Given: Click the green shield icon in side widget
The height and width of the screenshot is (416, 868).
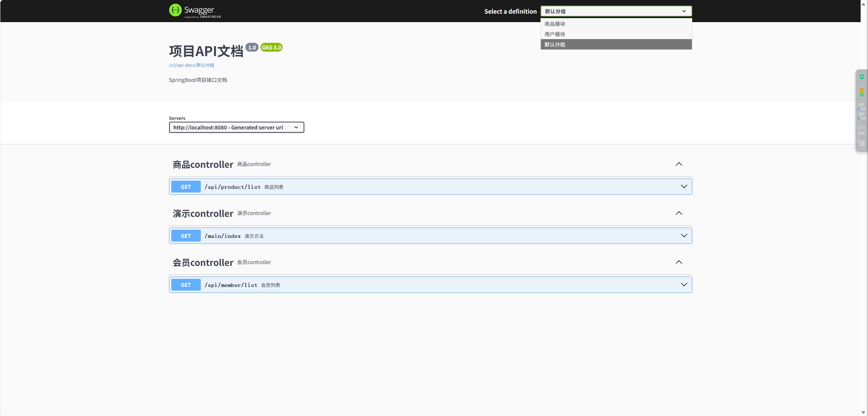Looking at the screenshot, I should tap(862, 77).
